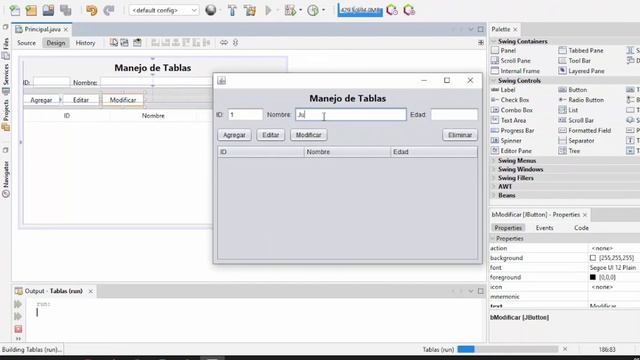The width and height of the screenshot is (640, 360).
Task: Click the Edad text field
Action: [x=454, y=115]
